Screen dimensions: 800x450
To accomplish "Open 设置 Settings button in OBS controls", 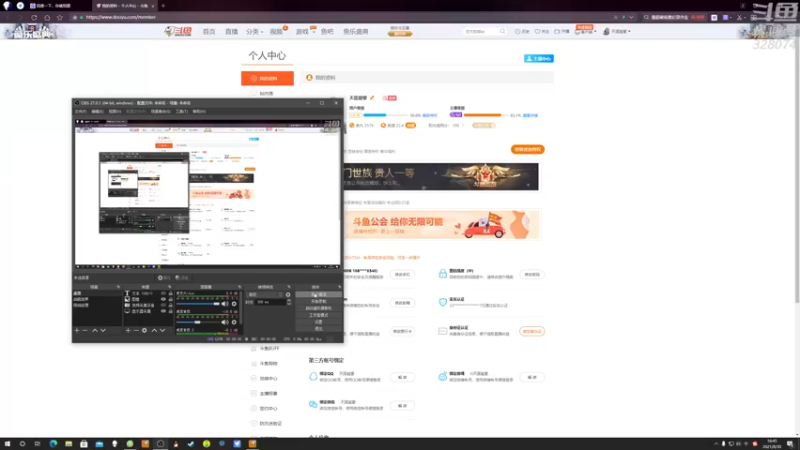I will point(319,322).
